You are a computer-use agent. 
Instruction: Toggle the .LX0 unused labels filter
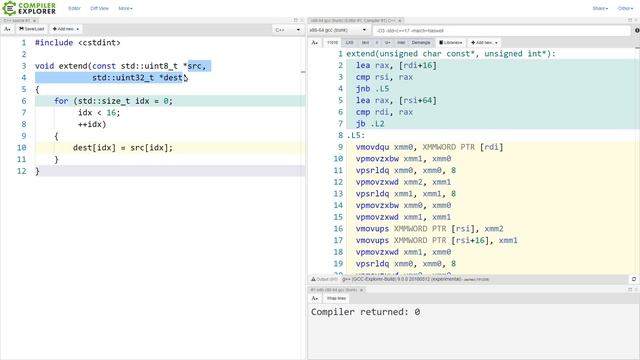point(349,42)
